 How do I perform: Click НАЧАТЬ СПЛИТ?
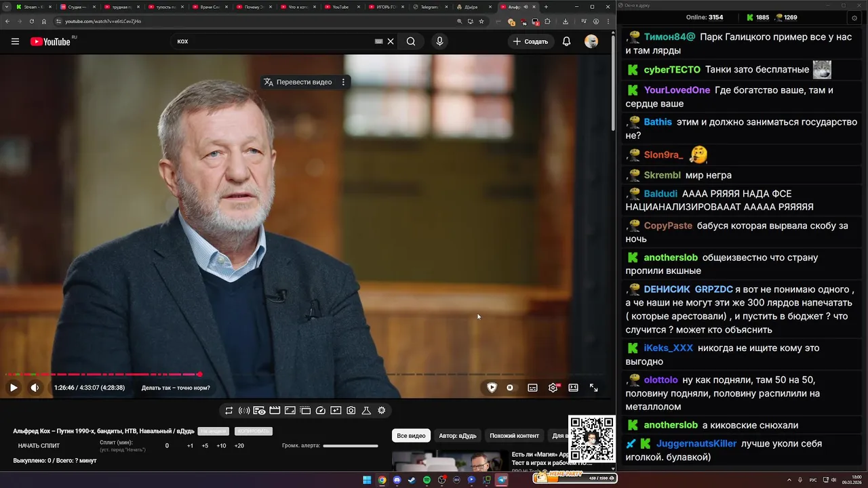[x=39, y=445]
